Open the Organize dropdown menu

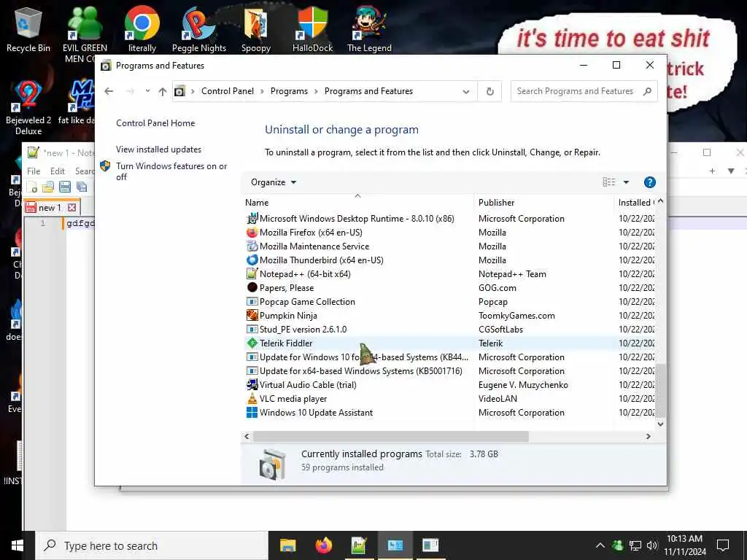[x=274, y=182]
